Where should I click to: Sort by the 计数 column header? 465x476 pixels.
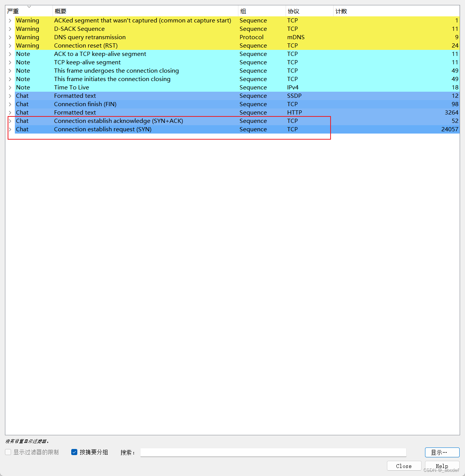click(396, 11)
